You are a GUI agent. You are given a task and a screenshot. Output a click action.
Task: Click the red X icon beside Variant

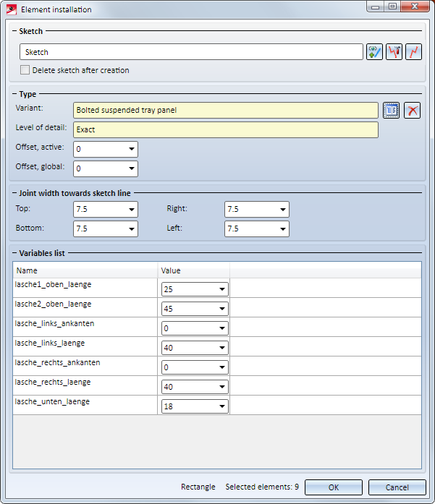pos(413,110)
